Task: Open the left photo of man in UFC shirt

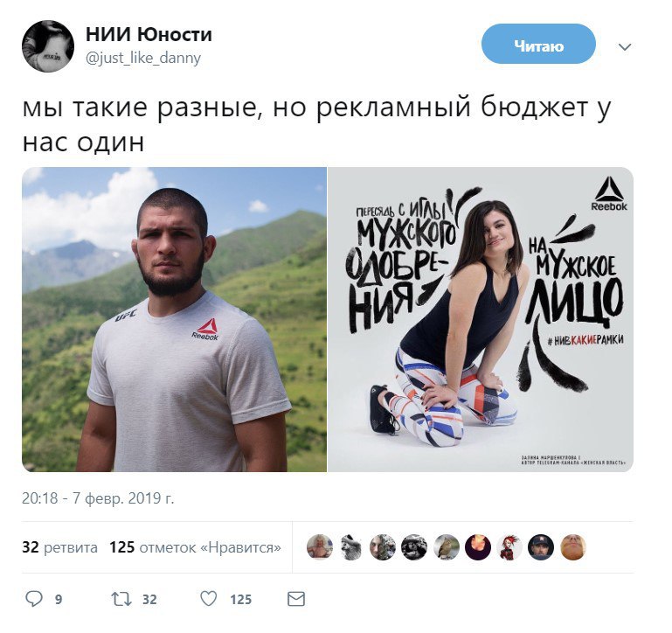Action: click(x=174, y=319)
